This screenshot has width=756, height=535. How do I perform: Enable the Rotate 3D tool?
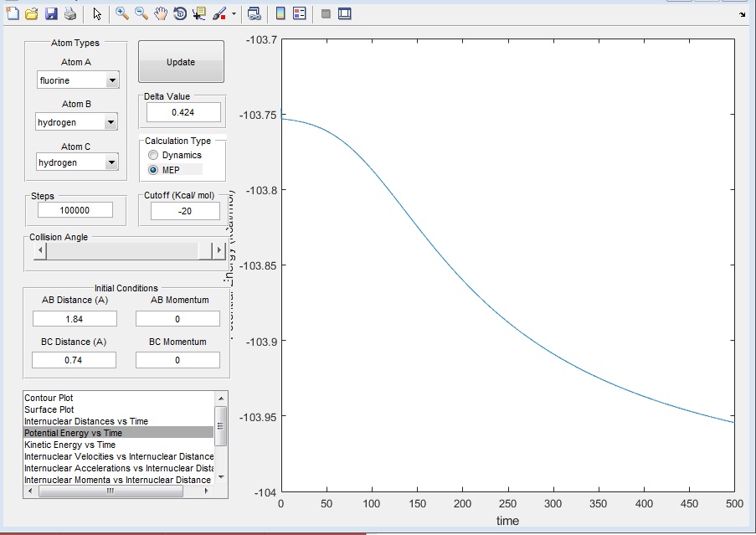click(x=180, y=14)
